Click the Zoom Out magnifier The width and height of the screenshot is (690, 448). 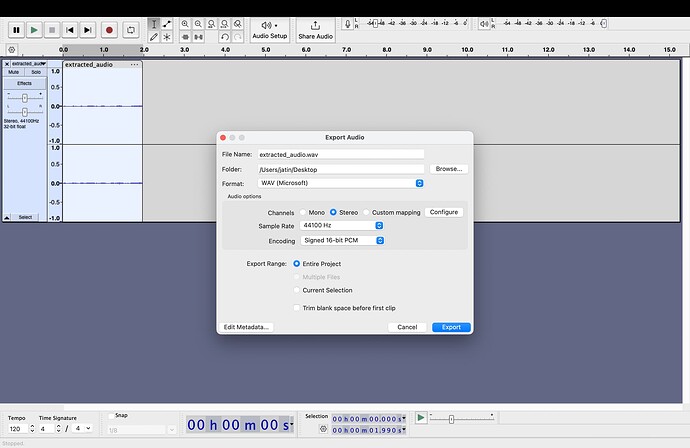[x=198, y=24]
